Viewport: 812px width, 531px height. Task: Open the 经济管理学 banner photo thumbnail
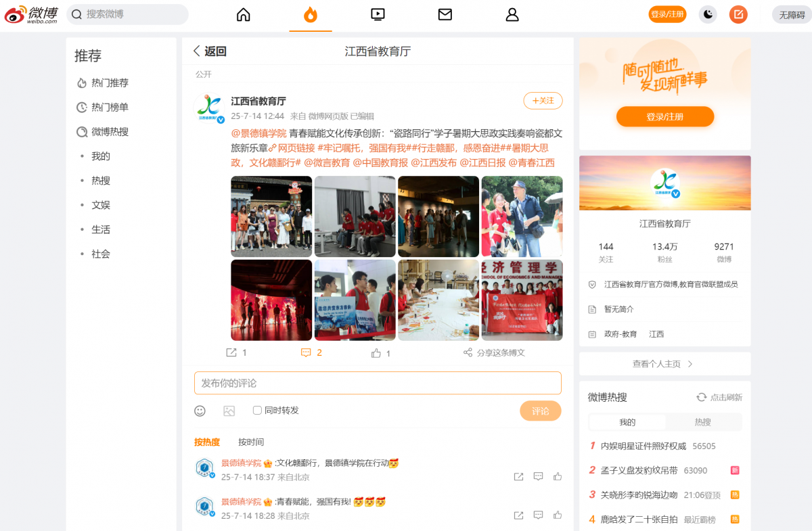coord(522,300)
